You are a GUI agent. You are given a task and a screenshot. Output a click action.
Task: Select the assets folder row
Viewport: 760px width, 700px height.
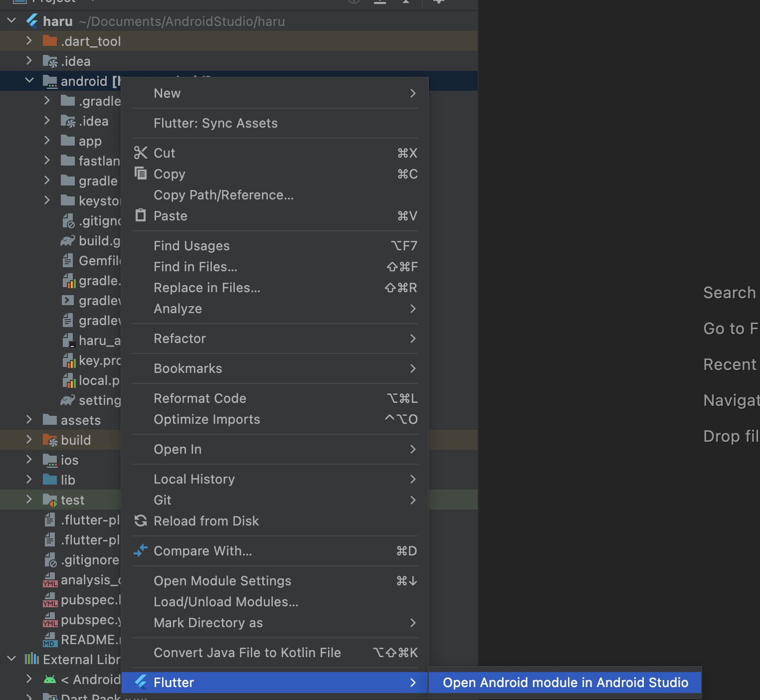60,420
